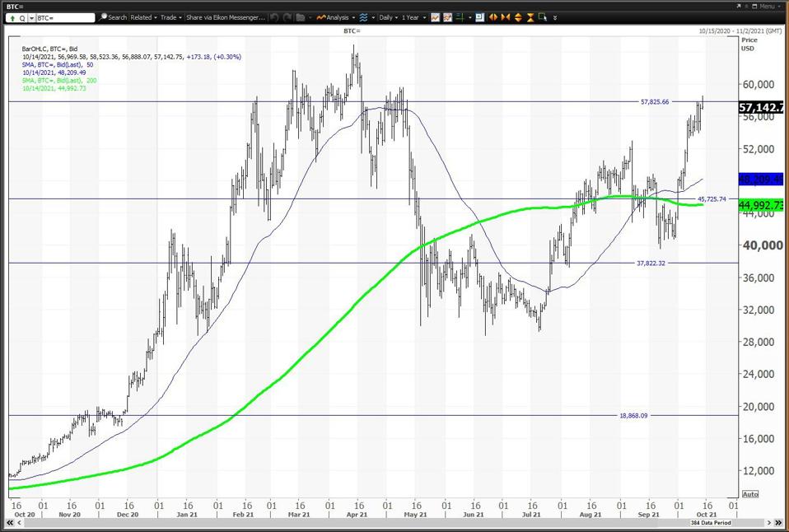Click the vertical expand arrows icon
The width and height of the screenshot is (789, 532).
click(518, 17)
